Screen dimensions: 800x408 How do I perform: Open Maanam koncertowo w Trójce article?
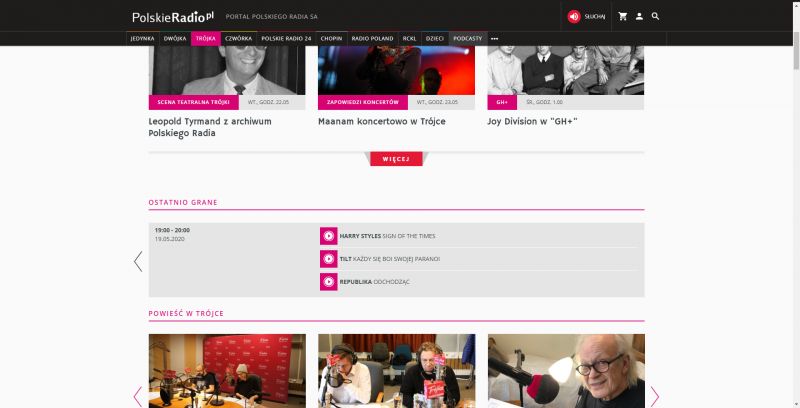coord(382,121)
